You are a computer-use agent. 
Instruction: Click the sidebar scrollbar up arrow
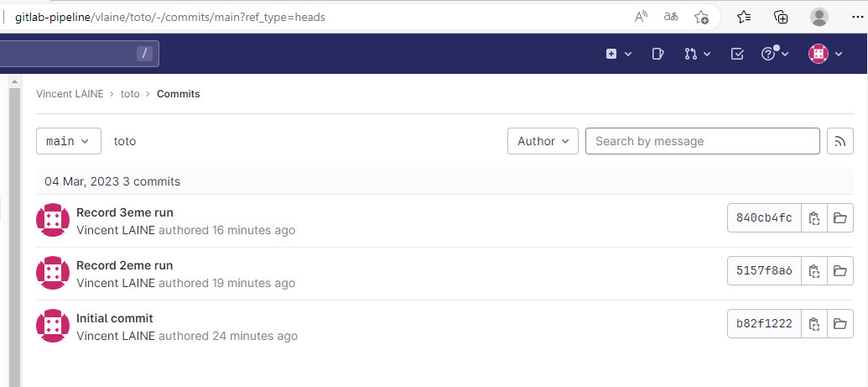14,82
